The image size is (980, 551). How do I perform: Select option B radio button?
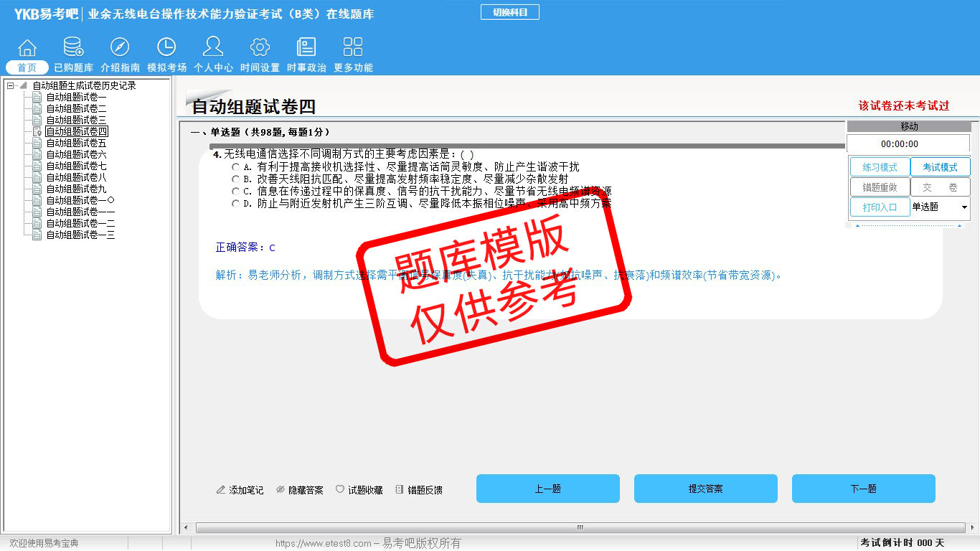pos(235,179)
